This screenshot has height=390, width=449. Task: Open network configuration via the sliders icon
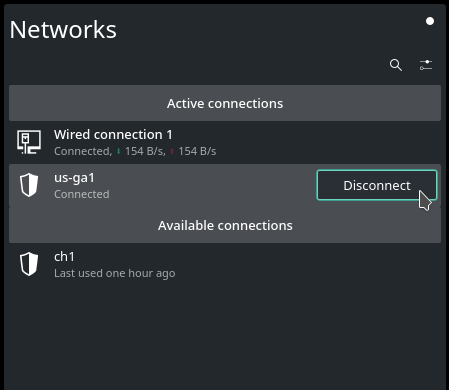click(426, 65)
